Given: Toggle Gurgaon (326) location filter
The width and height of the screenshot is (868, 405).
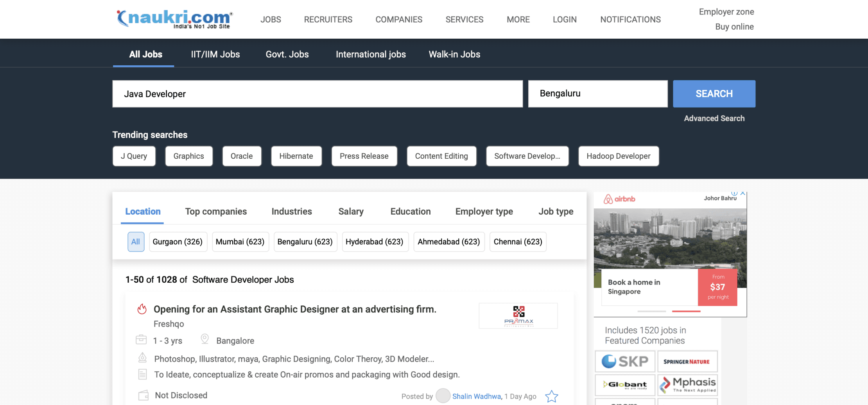Looking at the screenshot, I should (178, 242).
